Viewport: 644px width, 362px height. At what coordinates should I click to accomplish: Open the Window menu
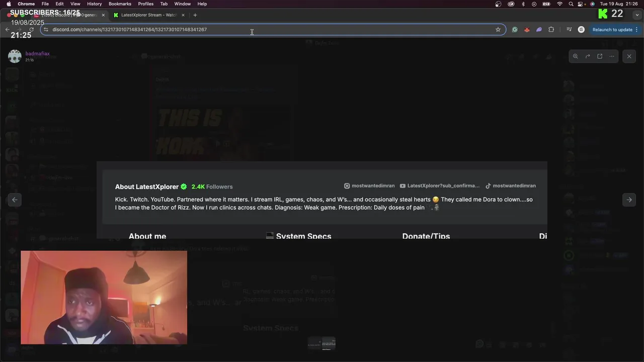pos(183,4)
